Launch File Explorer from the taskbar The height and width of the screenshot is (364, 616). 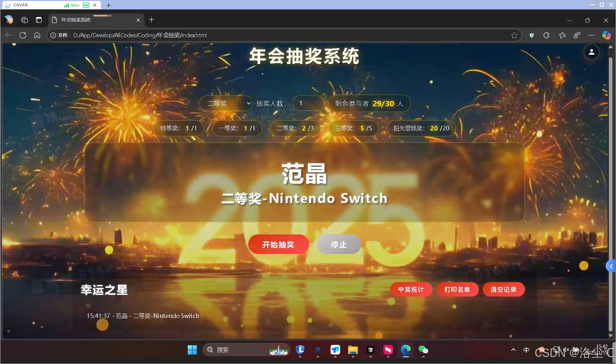353,350
